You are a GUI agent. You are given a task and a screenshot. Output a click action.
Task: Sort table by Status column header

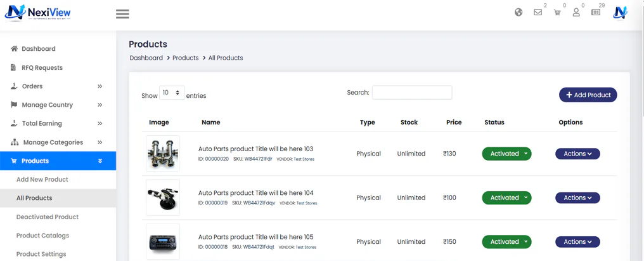[494, 123]
